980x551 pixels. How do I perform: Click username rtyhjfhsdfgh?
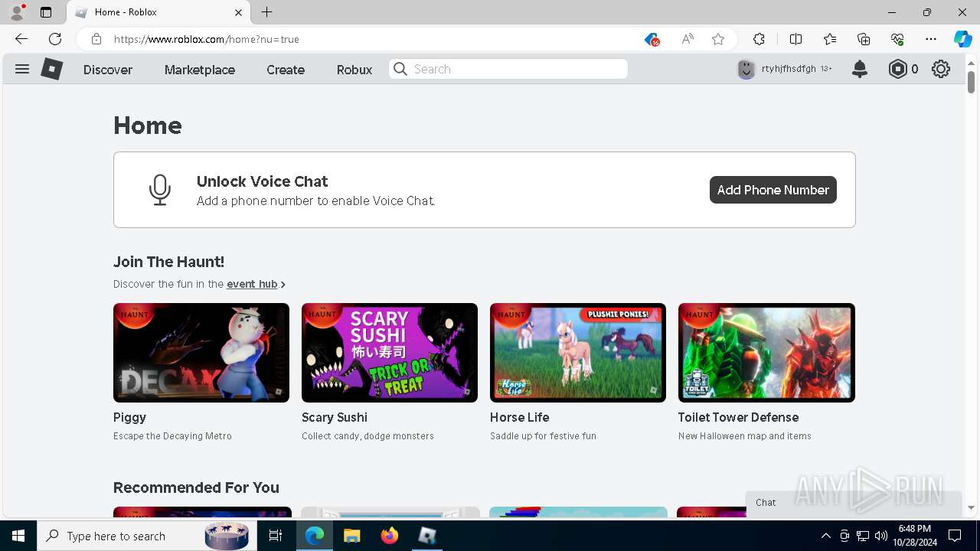tap(789, 69)
